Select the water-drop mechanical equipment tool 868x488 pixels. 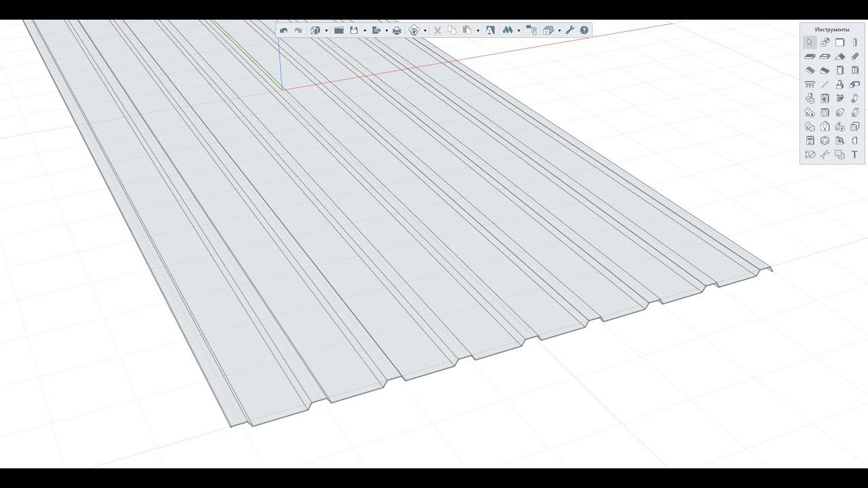[810, 113]
